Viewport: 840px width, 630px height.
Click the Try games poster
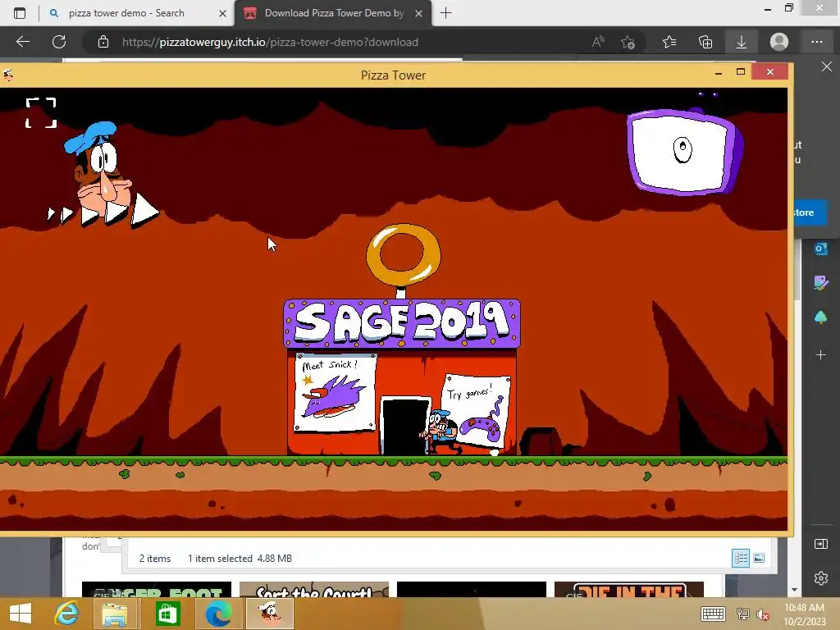476,410
